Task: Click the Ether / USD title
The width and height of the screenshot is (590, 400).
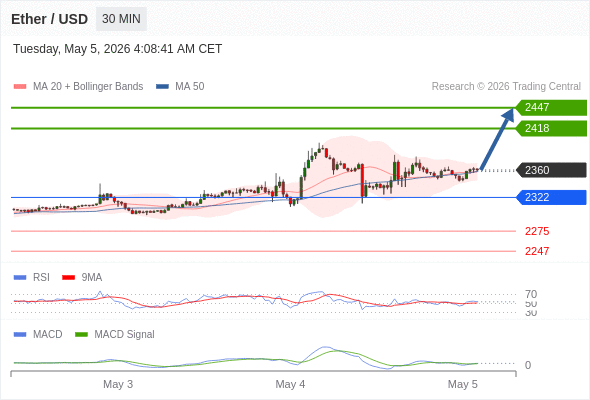Action: click(x=49, y=19)
